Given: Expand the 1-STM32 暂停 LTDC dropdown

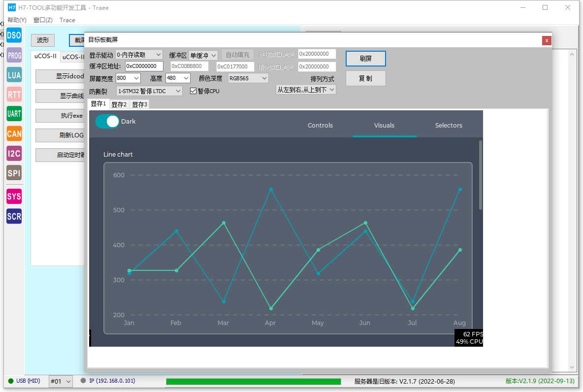Looking at the screenshot, I should [x=149, y=91].
